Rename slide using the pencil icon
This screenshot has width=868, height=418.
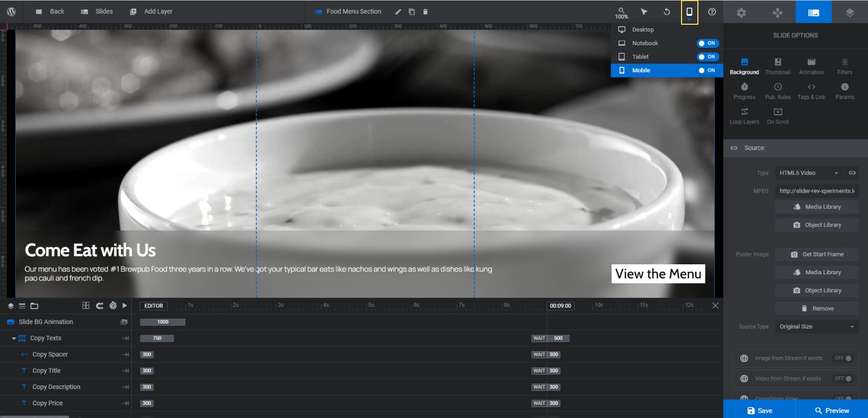(398, 12)
